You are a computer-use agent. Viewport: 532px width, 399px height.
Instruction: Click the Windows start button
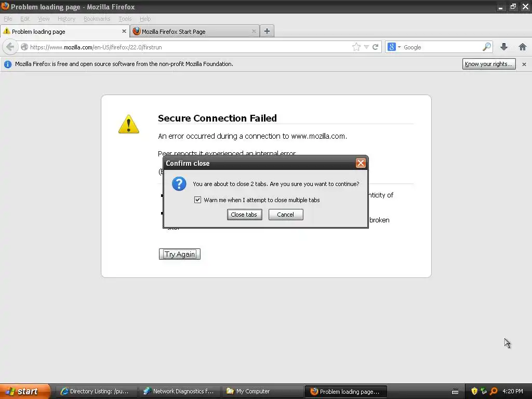(25, 391)
